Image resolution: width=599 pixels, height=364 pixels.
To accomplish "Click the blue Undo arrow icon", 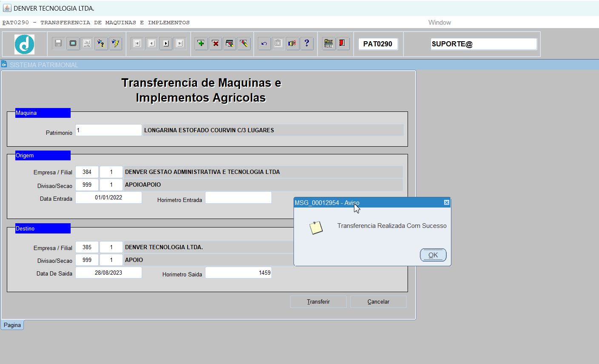I will 264,43.
